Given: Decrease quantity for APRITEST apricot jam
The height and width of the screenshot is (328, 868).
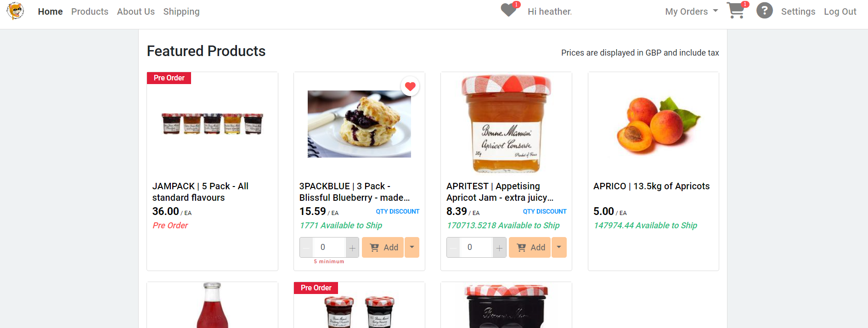Looking at the screenshot, I should point(453,248).
